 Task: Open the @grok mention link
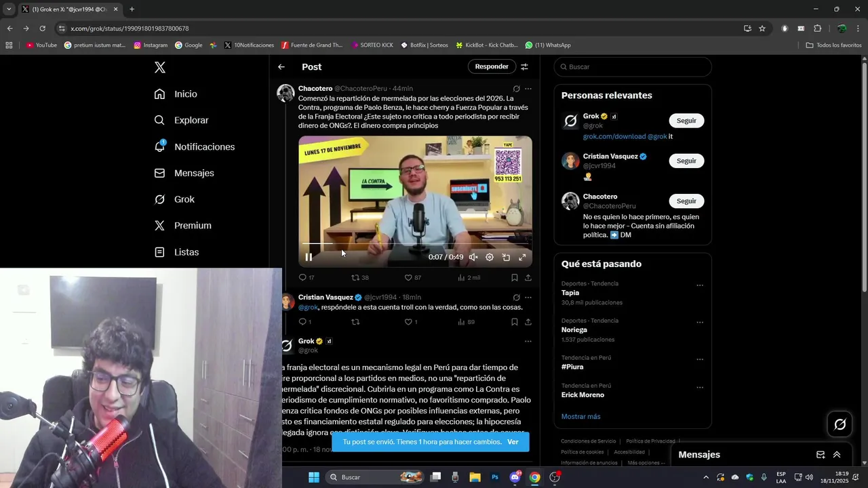[x=308, y=308]
